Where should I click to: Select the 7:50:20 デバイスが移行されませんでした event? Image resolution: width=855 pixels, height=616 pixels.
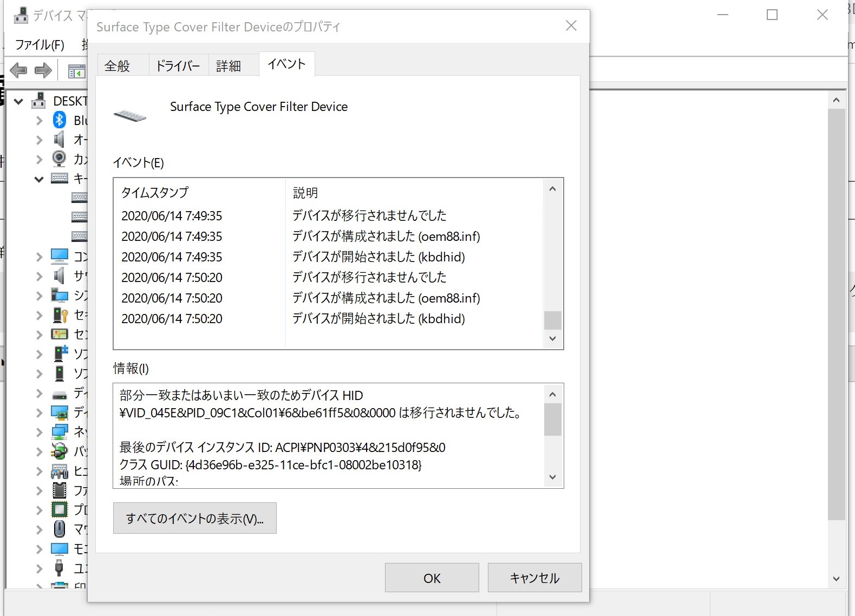329,277
